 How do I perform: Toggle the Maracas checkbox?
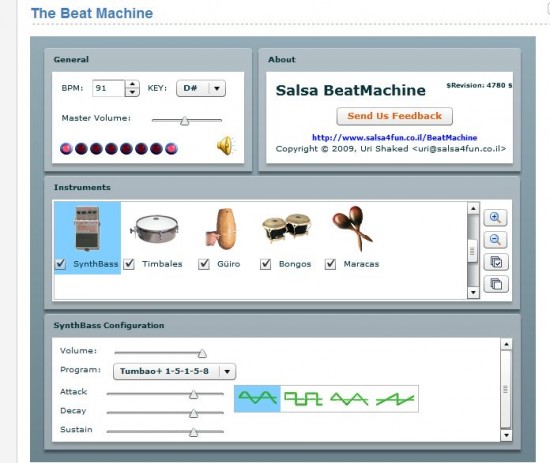pos(330,264)
